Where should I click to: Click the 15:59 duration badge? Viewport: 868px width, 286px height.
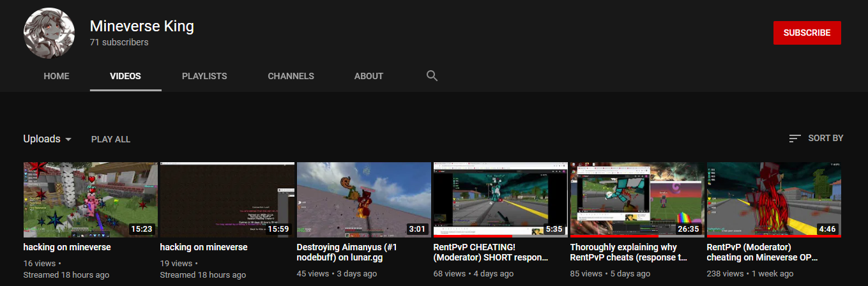click(278, 229)
